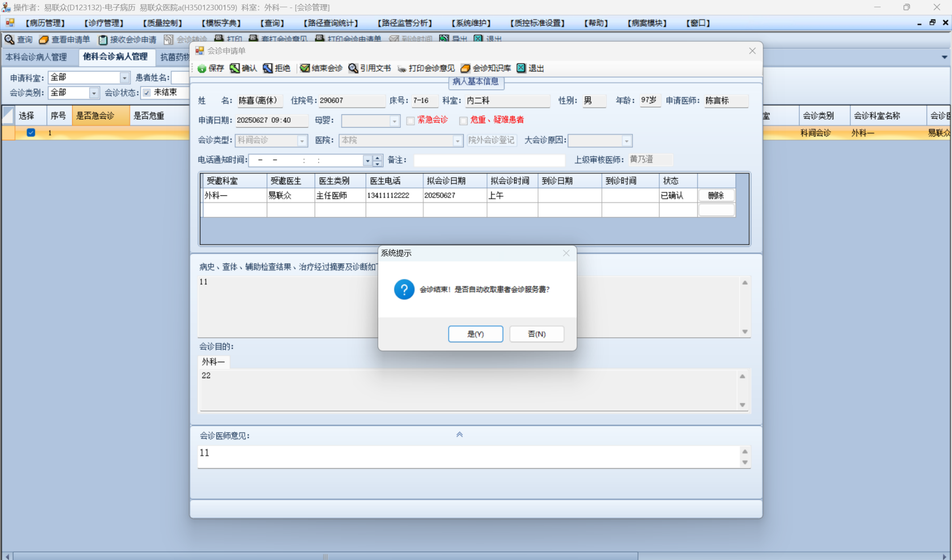Click 是(Y) in the system prompt
This screenshot has height=560, width=952.
tap(475, 334)
